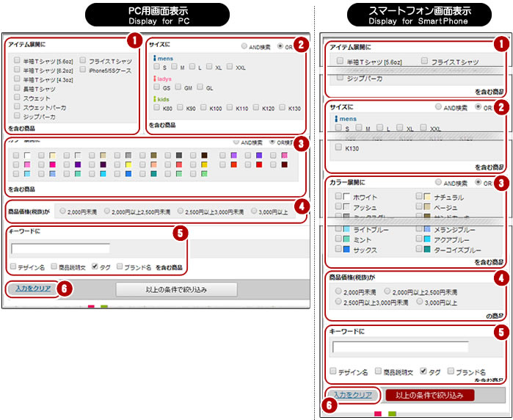513x420 pixels.
Task: Check 半袖Tシャツ [5.6oz] in smartphone panel
Action: coord(341,61)
